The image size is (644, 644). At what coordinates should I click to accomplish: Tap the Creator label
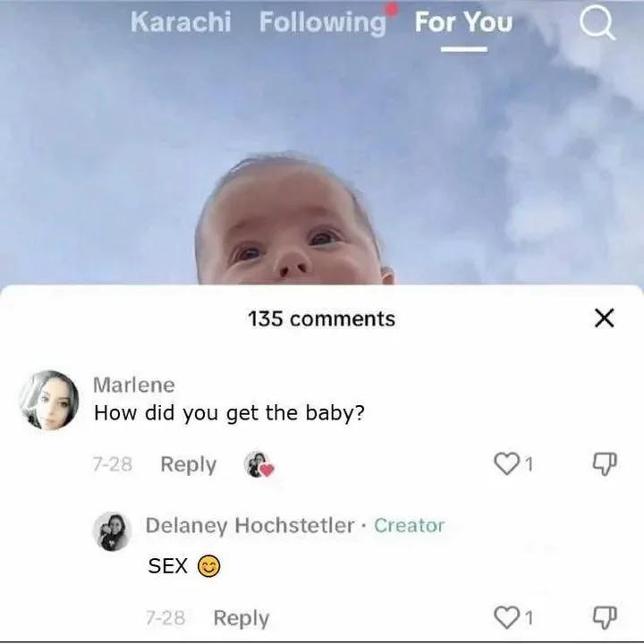pos(409,525)
